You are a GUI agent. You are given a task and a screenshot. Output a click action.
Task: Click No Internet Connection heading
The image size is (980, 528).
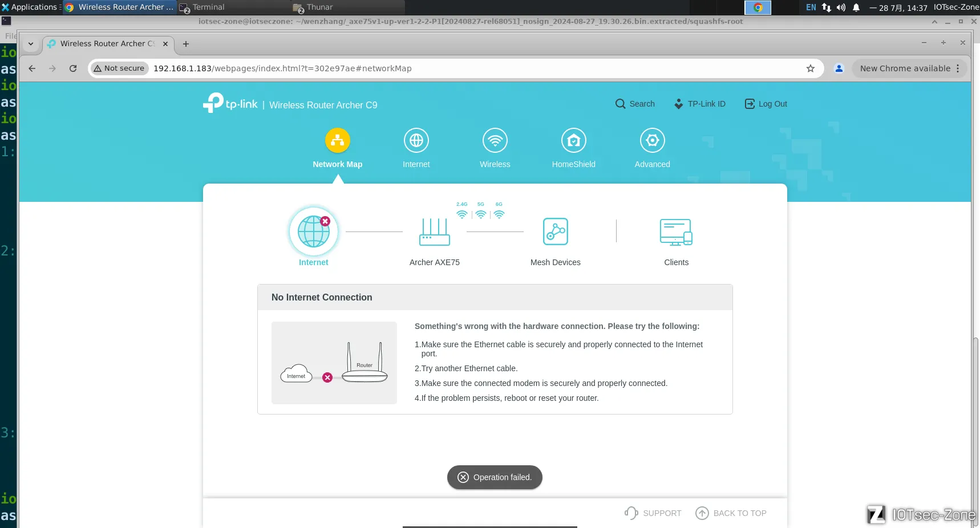[322, 297]
